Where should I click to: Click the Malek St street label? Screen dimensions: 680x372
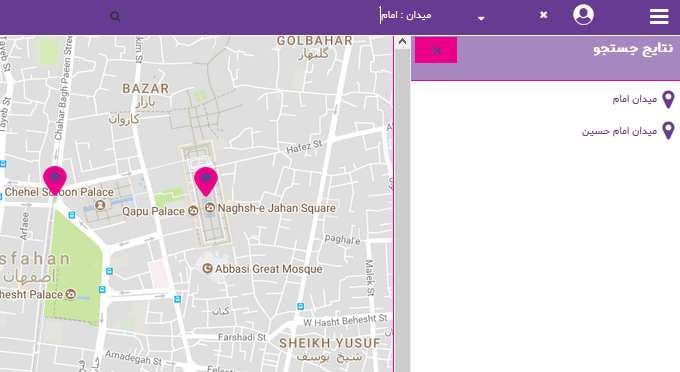point(369,277)
